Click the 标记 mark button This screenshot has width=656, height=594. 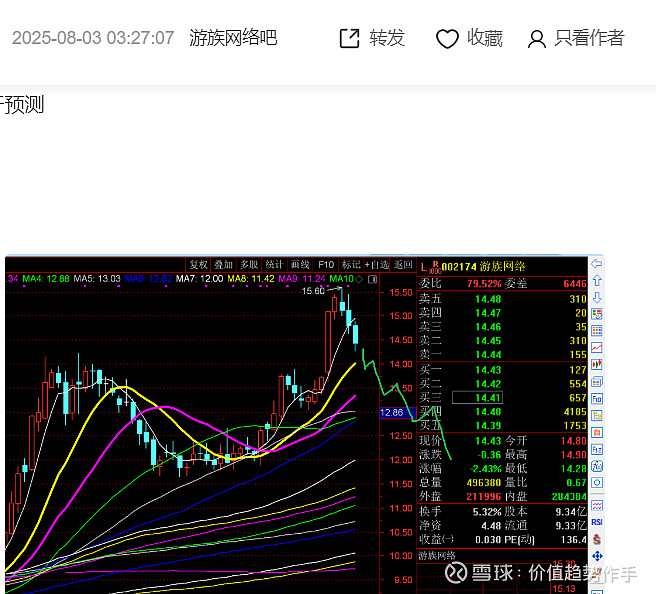tap(351, 265)
